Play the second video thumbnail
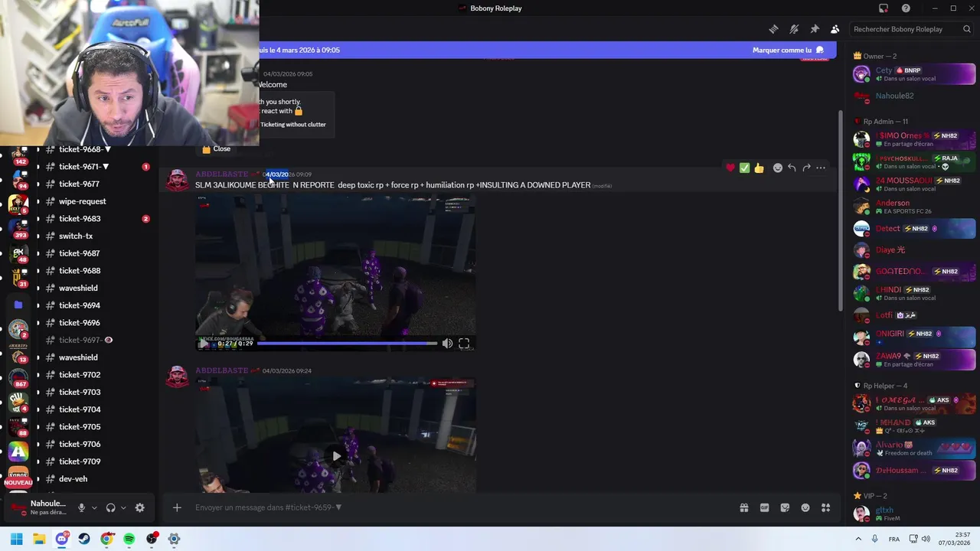Viewport: 980px width, 551px height. click(336, 456)
